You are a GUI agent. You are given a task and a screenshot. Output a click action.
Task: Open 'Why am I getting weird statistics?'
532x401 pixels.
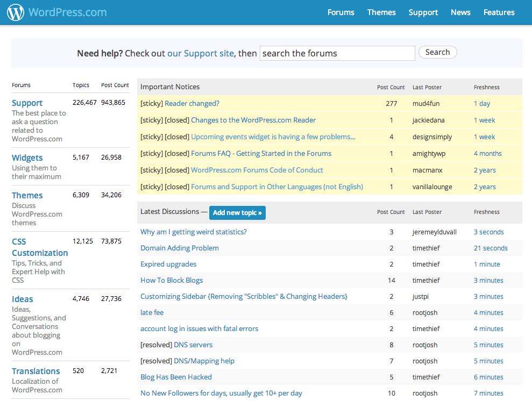pos(194,232)
